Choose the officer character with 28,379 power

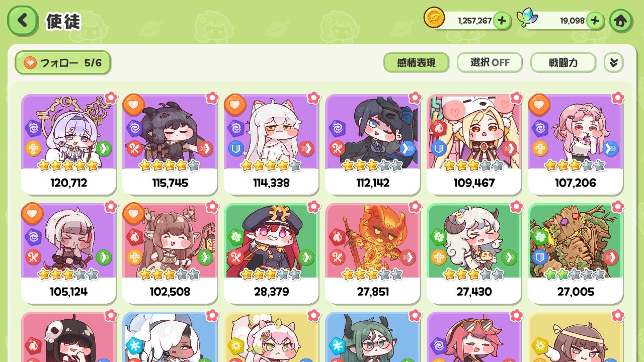pyautogui.click(x=271, y=253)
